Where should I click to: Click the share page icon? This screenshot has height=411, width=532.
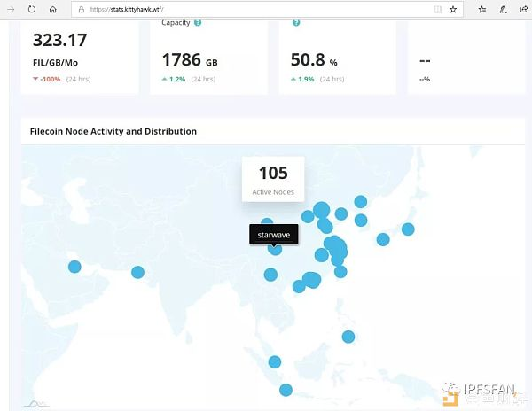click(524, 10)
